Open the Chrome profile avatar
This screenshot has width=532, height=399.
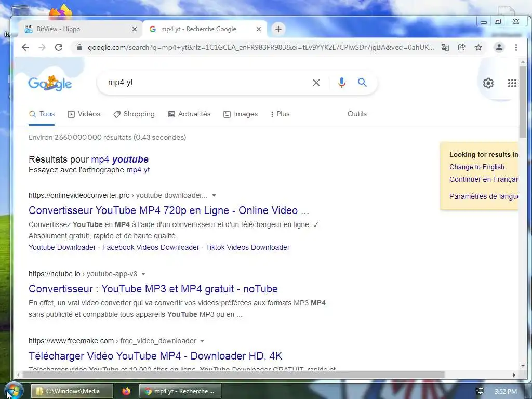coord(499,47)
